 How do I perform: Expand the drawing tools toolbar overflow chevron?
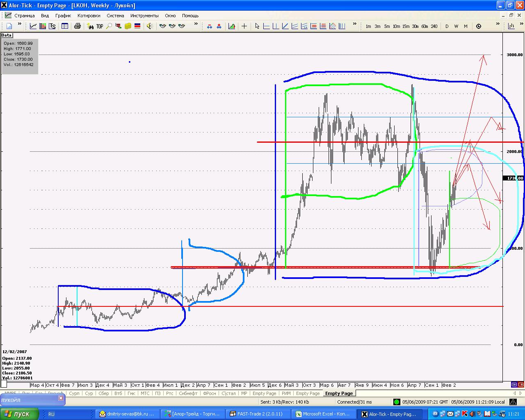pyautogui.click(x=354, y=24)
